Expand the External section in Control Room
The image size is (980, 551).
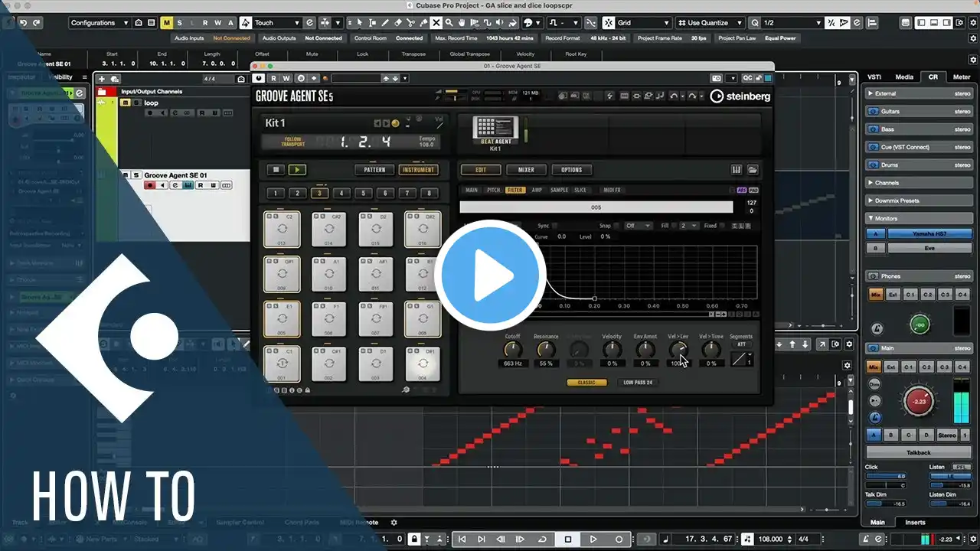[871, 93]
